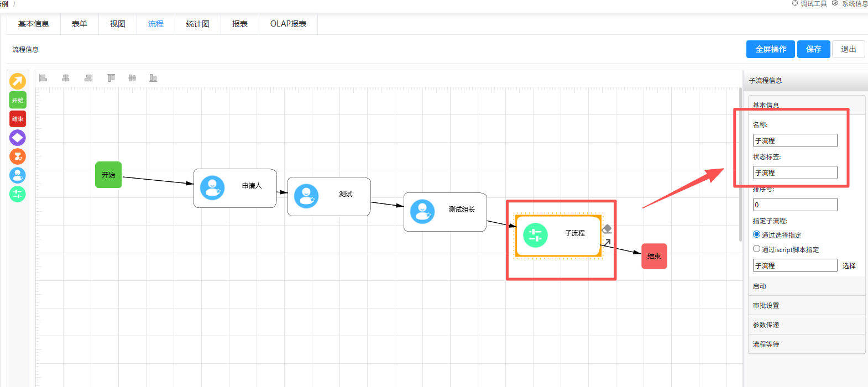The image size is (868, 387).
Task: Open 系统信息 settings gear
Action: (850, 3)
